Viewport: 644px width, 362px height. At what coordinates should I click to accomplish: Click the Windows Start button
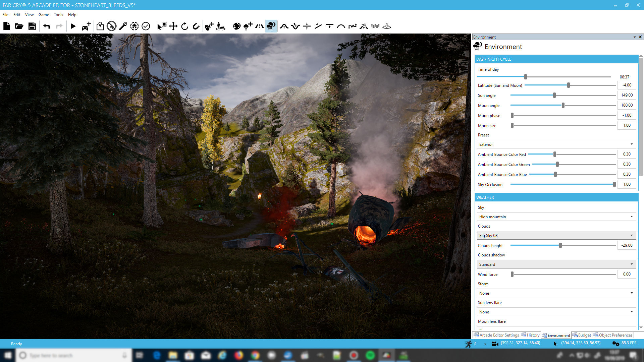[7, 355]
